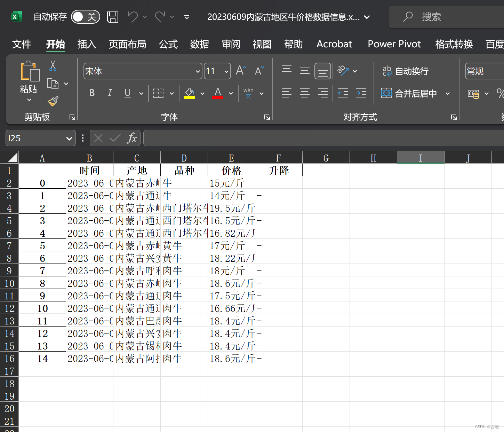Click the Undo arrow
This screenshot has height=432, width=504.
coord(133,16)
